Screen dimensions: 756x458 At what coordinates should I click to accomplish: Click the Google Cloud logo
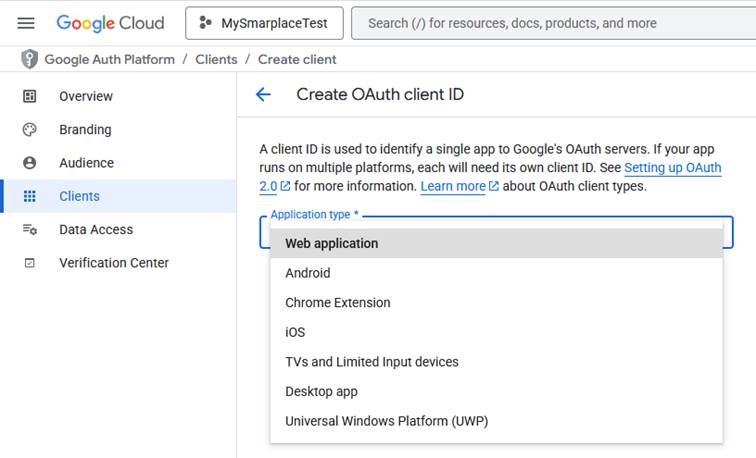click(x=111, y=23)
